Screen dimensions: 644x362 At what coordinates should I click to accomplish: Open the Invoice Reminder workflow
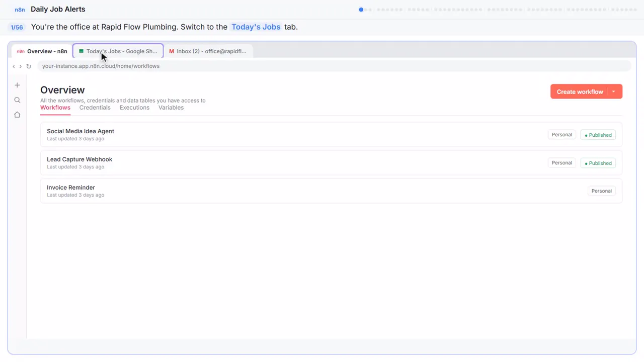[331, 191]
